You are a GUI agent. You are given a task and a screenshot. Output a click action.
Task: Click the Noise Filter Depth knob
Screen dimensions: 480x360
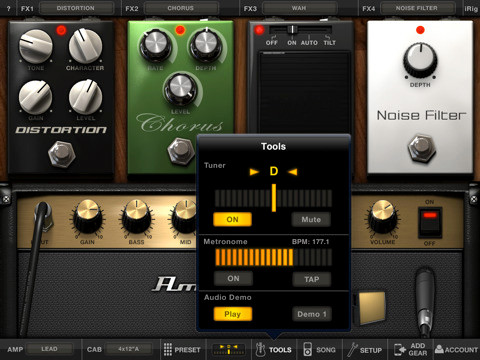point(420,60)
